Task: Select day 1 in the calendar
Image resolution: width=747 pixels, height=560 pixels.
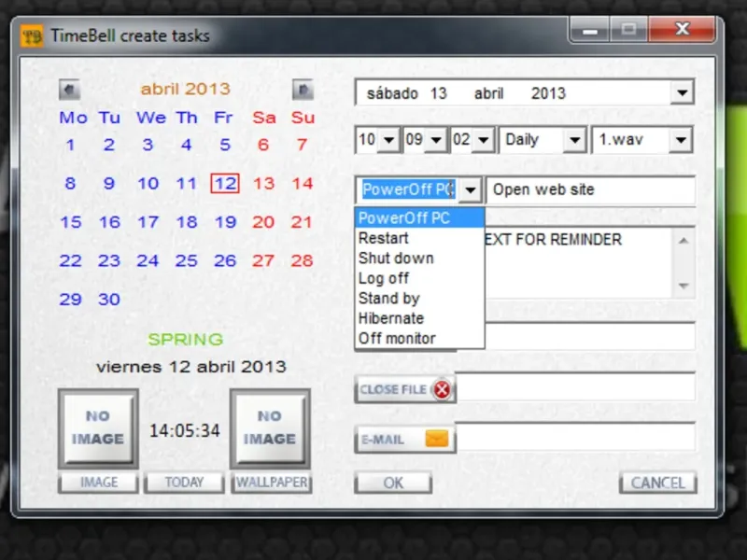Action: [x=70, y=145]
